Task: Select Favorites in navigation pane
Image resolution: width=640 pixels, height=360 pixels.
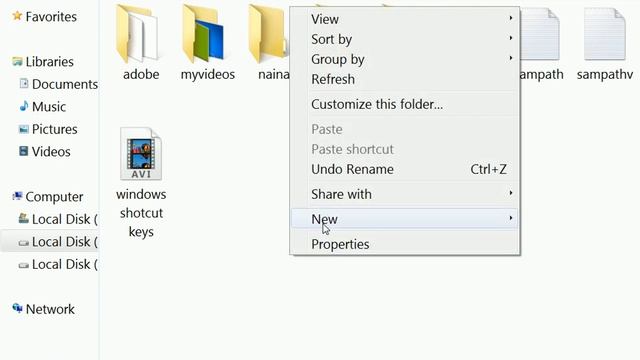Action: [x=51, y=17]
